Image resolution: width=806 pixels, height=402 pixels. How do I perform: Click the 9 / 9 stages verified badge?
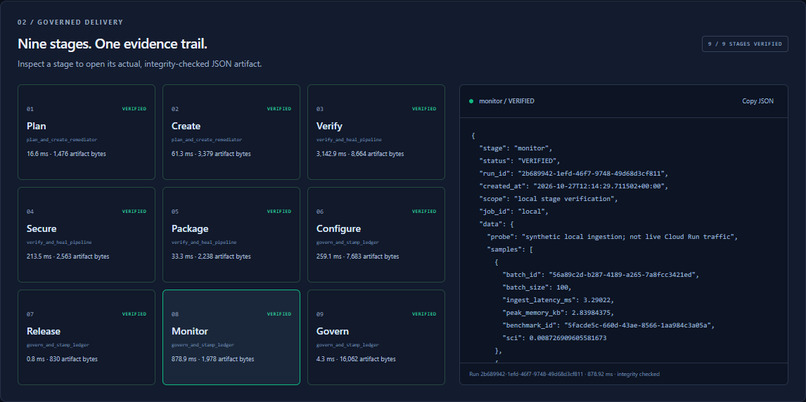[x=745, y=44]
